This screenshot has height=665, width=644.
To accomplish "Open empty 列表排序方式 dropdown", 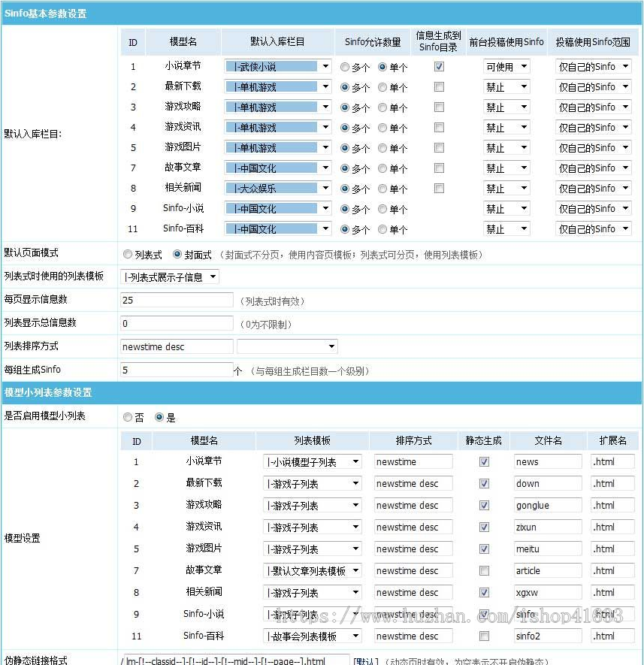I will pyautogui.click(x=287, y=346).
